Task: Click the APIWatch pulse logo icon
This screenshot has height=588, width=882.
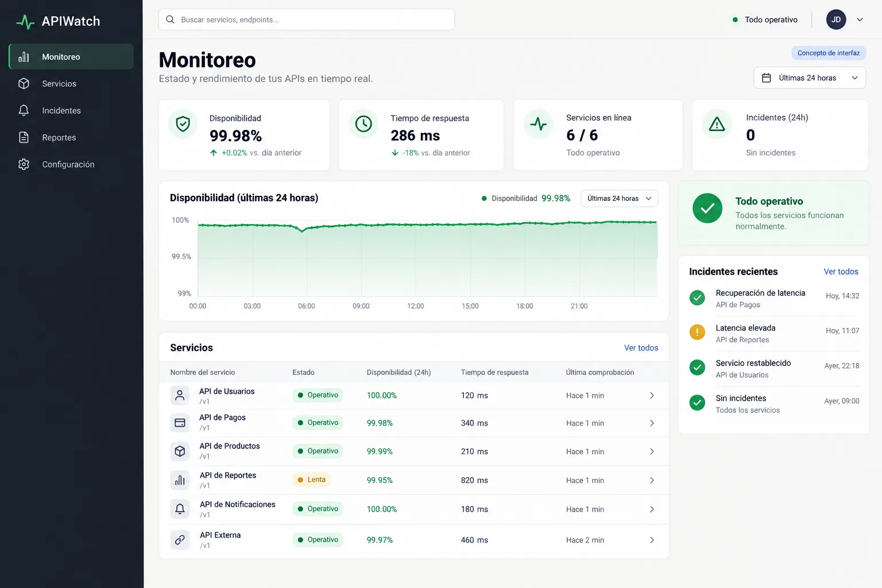Action: pyautogui.click(x=25, y=22)
